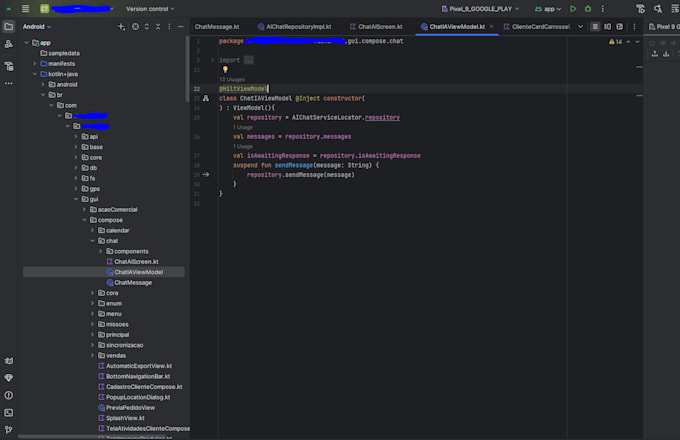Switch to ChatAIScreen.kt tab
This screenshot has height=440, width=680.
376,27
